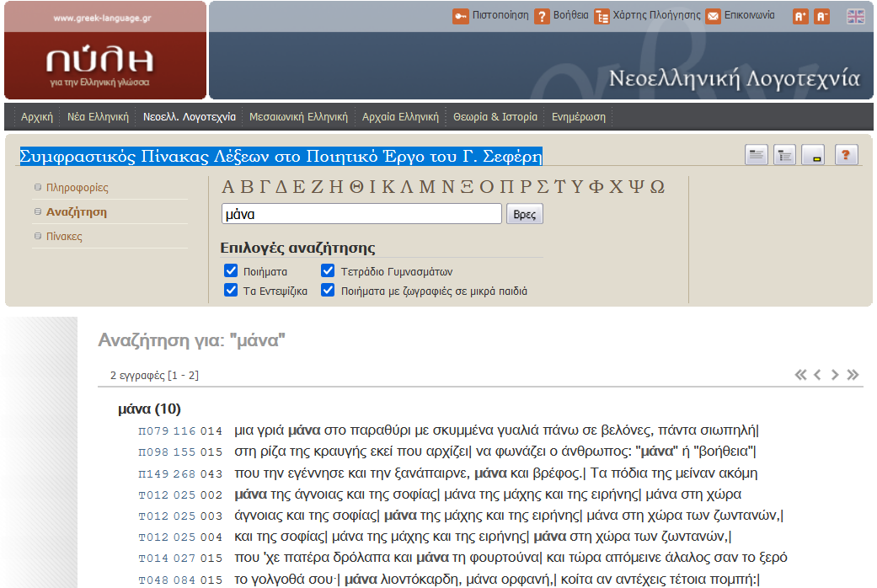Image resolution: width=877 pixels, height=588 pixels.
Task: Click the search field containing μάνα
Action: 361,214
